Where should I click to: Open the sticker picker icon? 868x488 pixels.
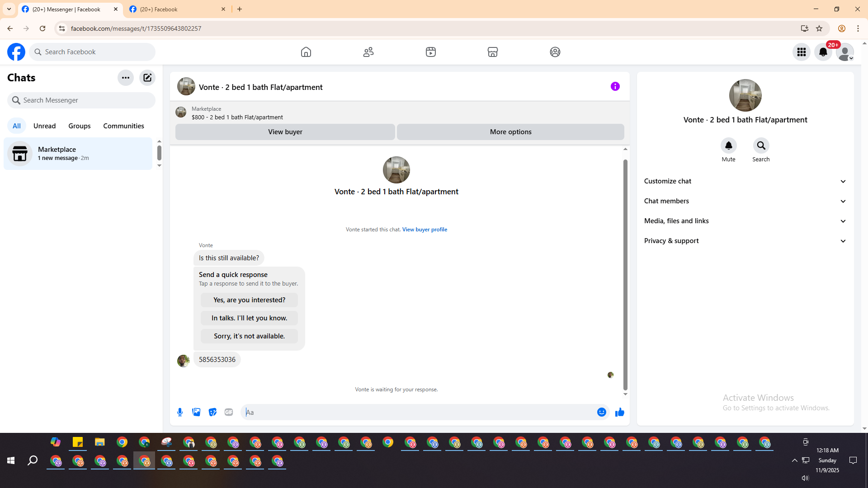click(x=212, y=412)
